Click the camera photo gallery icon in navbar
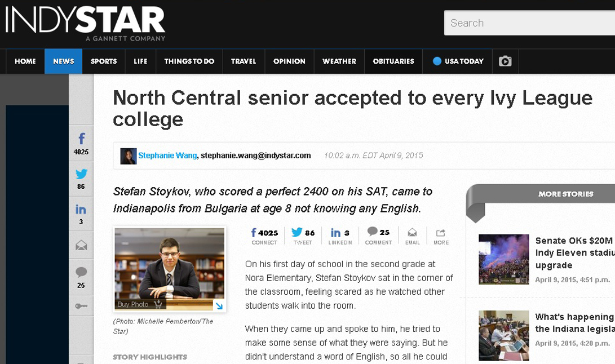Screen dimensions: 615x364 pyautogui.click(x=505, y=61)
